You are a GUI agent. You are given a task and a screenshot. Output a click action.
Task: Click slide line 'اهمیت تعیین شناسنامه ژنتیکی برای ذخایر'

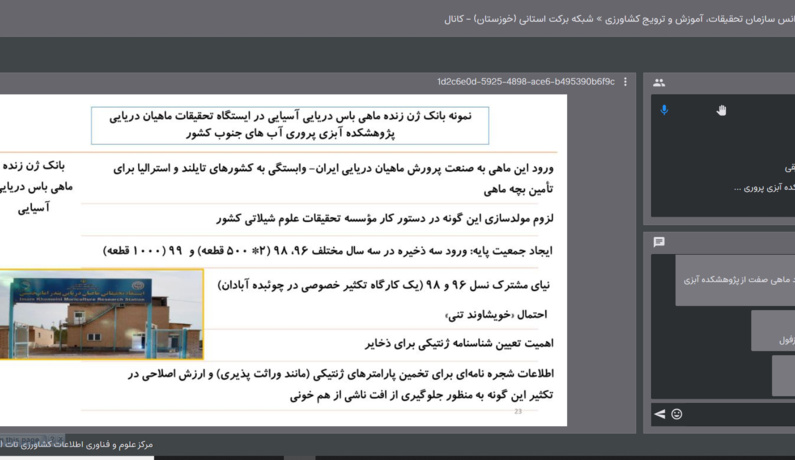459,343
